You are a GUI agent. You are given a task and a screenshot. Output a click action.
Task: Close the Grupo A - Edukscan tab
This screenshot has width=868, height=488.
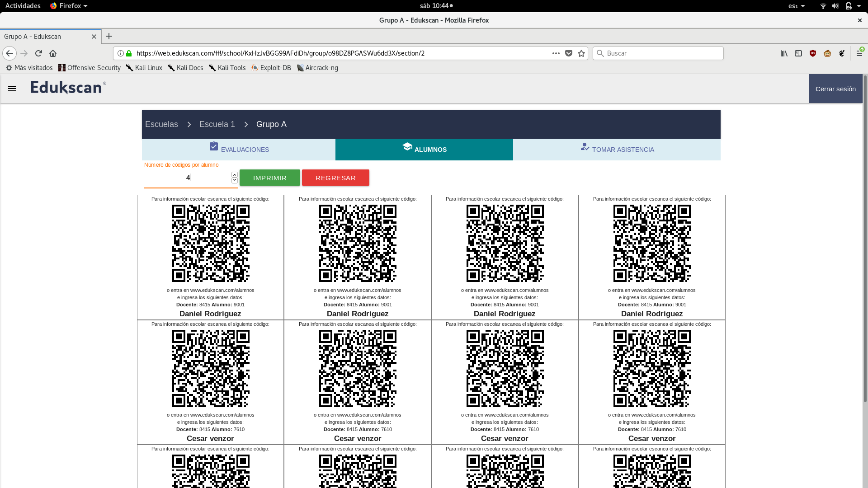[x=94, y=37]
